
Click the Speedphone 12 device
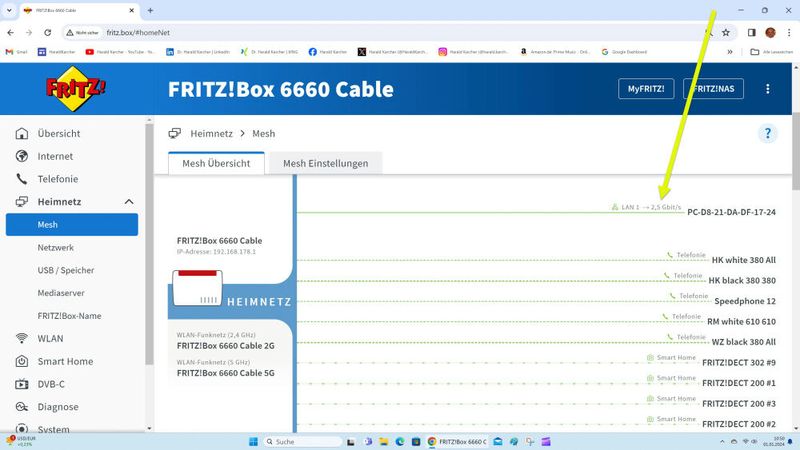(745, 301)
